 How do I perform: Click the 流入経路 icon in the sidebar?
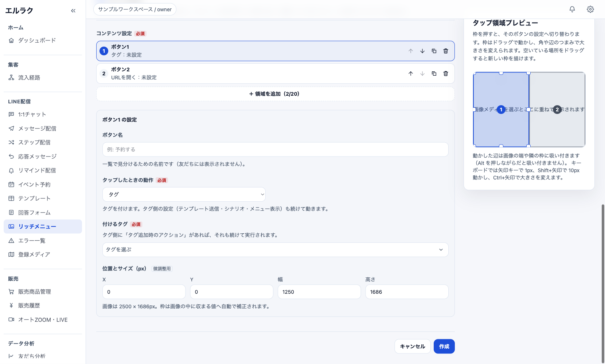click(x=11, y=78)
